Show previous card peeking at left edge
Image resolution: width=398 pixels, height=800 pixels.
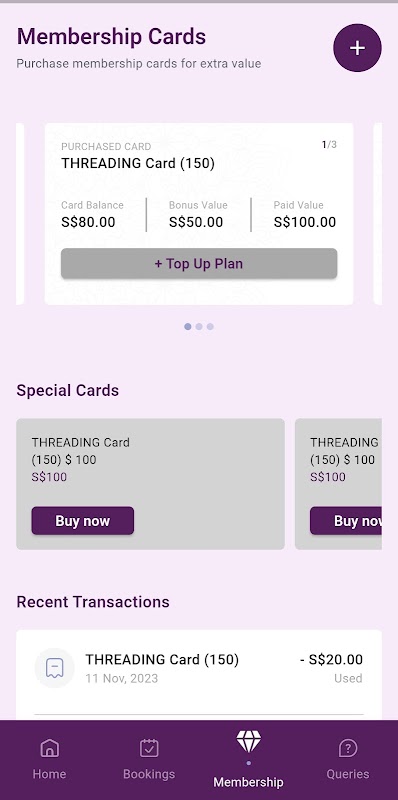[20, 214]
